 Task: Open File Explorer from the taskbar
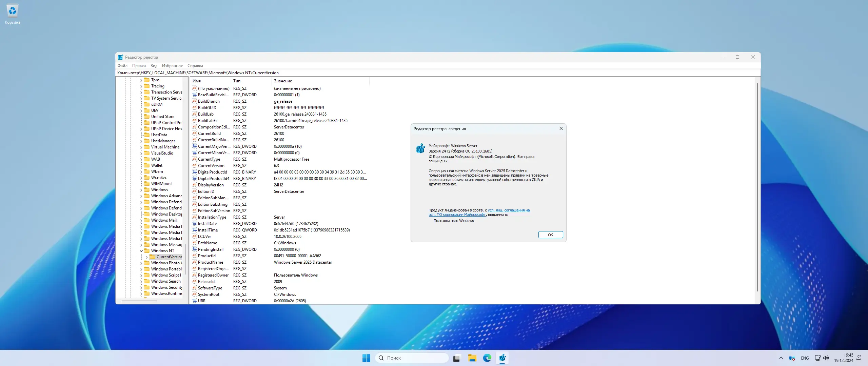tap(472, 358)
